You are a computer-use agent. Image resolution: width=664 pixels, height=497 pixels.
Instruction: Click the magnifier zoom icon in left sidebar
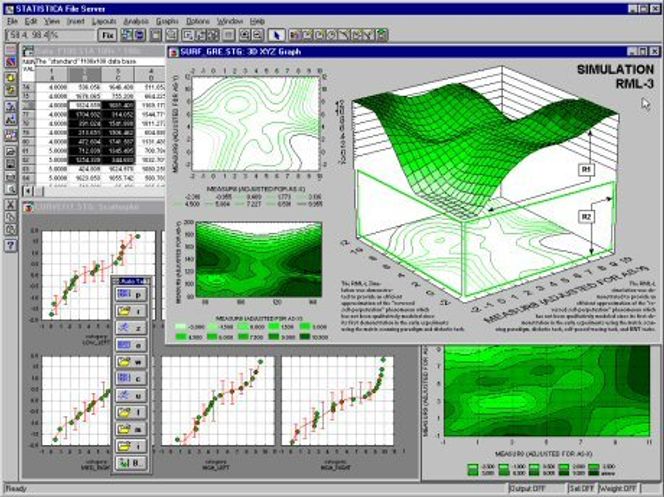point(9,187)
